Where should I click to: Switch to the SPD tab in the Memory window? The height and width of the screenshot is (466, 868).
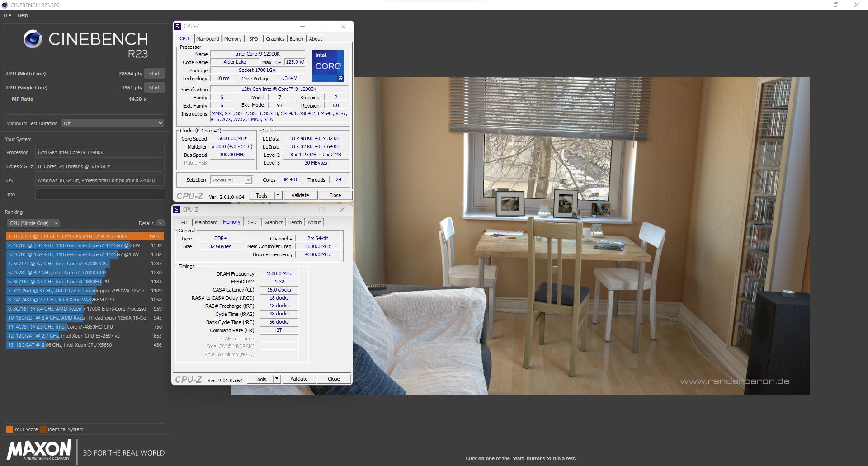coord(252,222)
